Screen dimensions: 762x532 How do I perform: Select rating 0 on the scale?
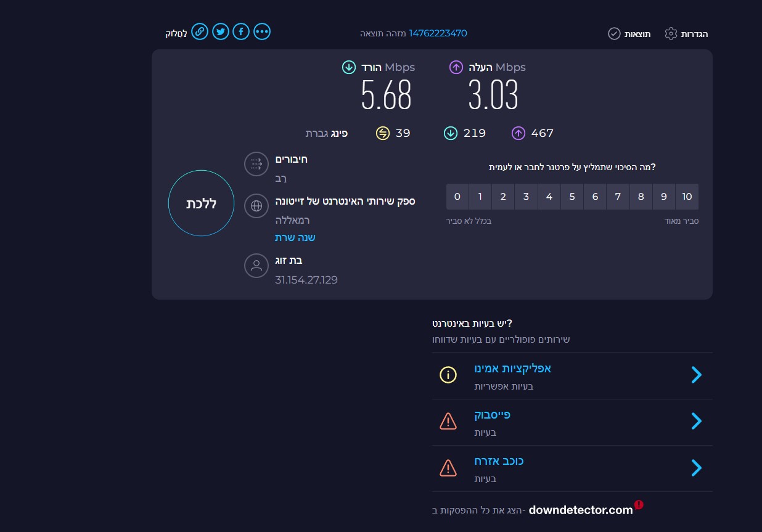tap(457, 197)
